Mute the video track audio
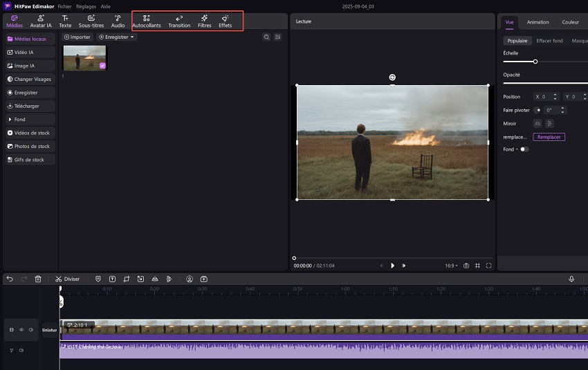The width and height of the screenshot is (588, 370). tap(31, 330)
